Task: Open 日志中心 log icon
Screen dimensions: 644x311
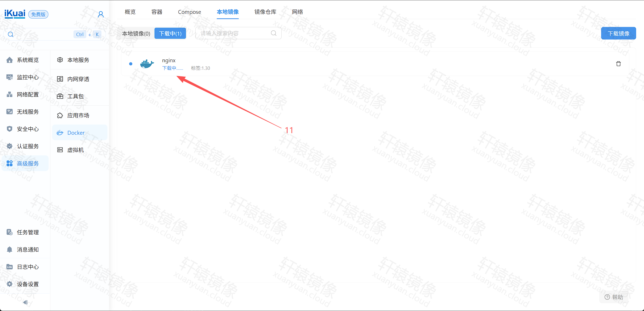Action: click(x=9, y=267)
